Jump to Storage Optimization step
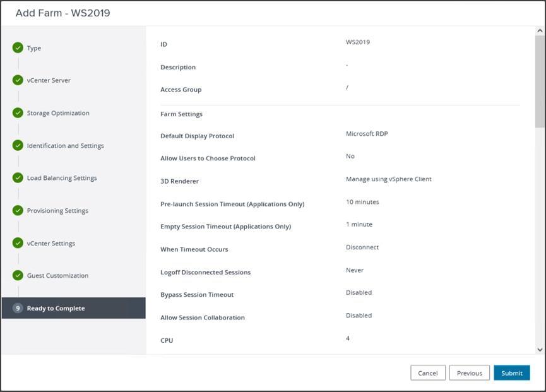 tap(58, 113)
